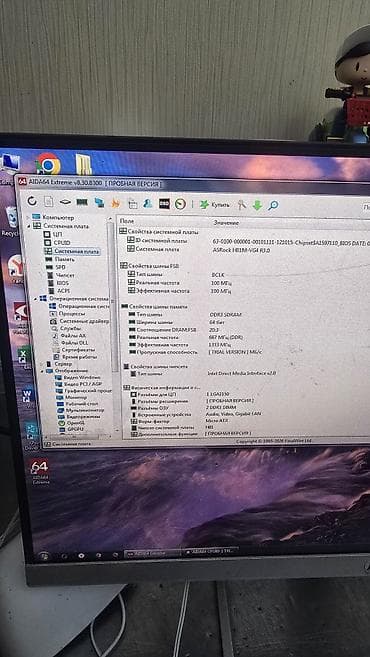Image resolution: width=370 pixels, height=657 pixels.
Task: Click the ASRock H81M-VG4 R3.0 value
Action: tap(241, 251)
